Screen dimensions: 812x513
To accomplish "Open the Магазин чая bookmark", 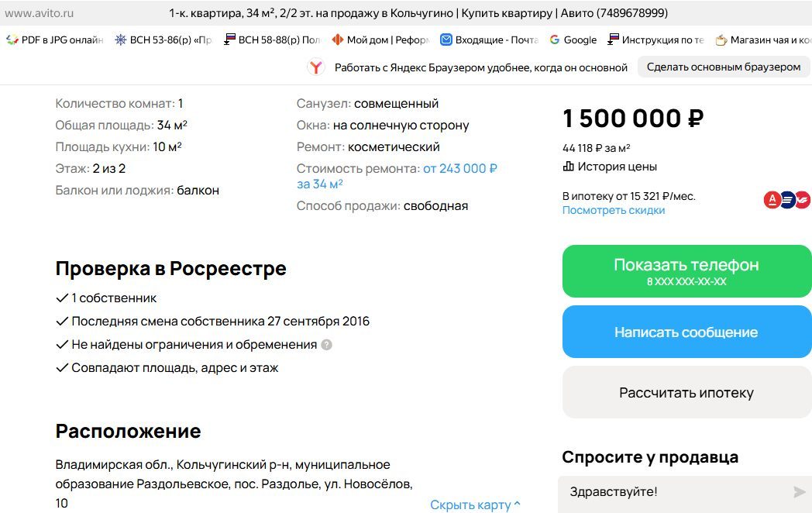I will 763,40.
